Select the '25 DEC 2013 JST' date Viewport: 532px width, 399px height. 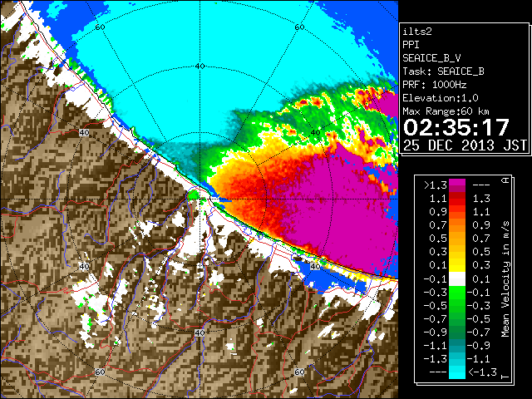coord(465,145)
